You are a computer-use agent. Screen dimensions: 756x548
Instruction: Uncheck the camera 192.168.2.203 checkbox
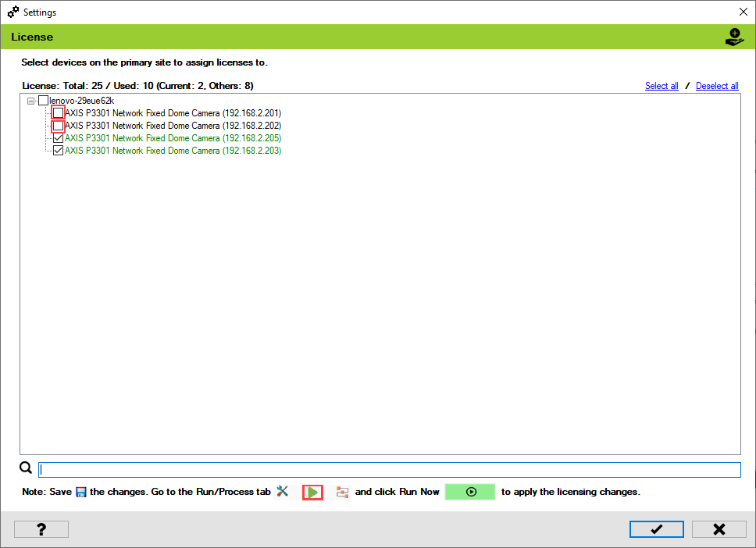(59, 151)
